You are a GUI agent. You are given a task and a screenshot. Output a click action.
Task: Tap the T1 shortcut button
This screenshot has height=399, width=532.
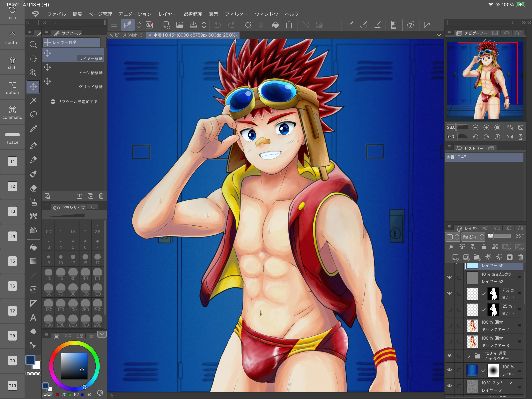point(12,161)
